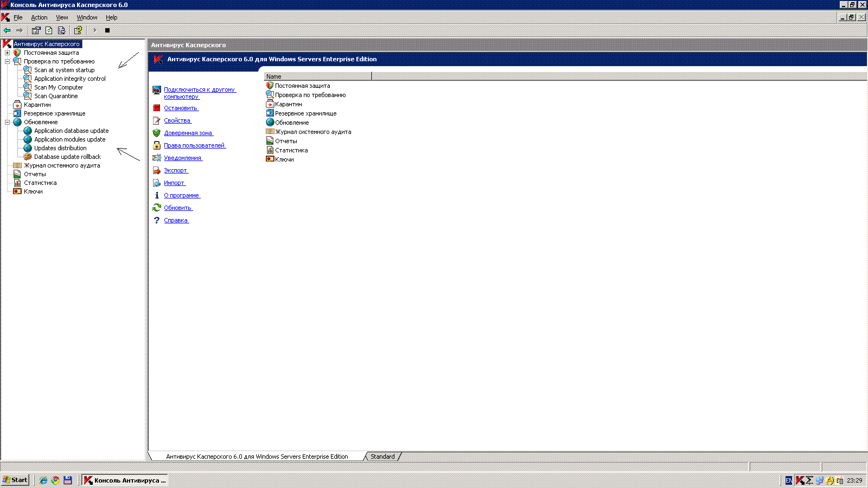Collapse the Проверка по требованию tree node
This screenshot has width=868, height=488.
[x=8, y=61]
